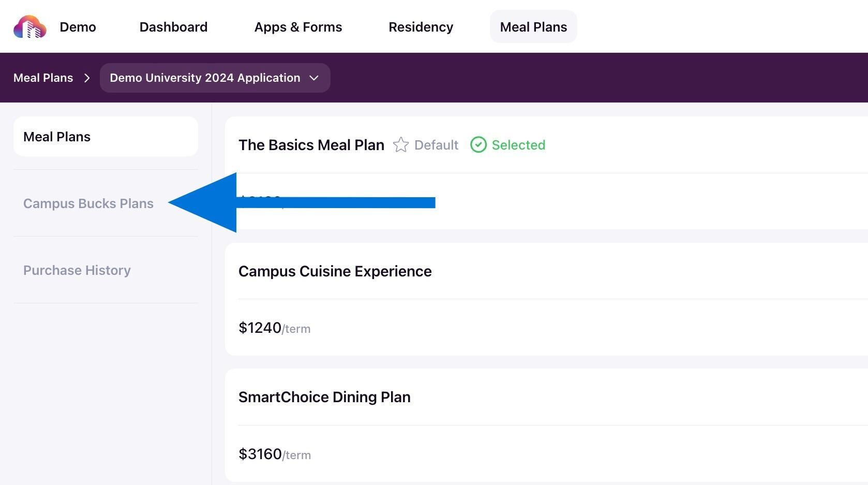Click the cloud building logo icon
Image resolution: width=868 pixels, height=485 pixels.
click(x=30, y=27)
